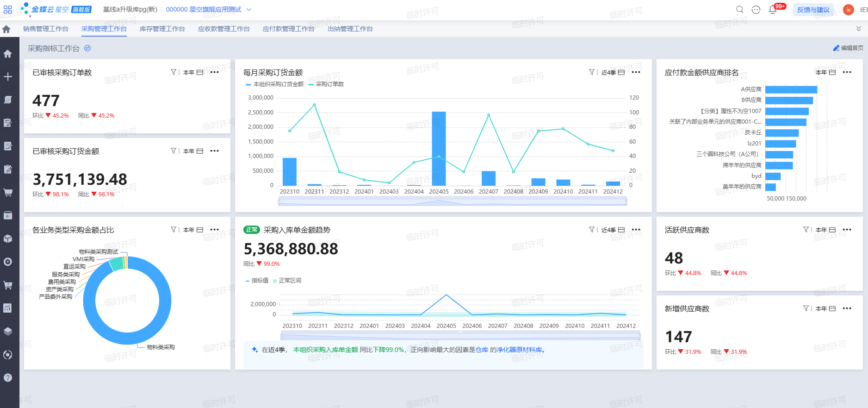Click the shopping cart sidebar icon
Viewport: 868px width, 408px height.
click(8, 192)
